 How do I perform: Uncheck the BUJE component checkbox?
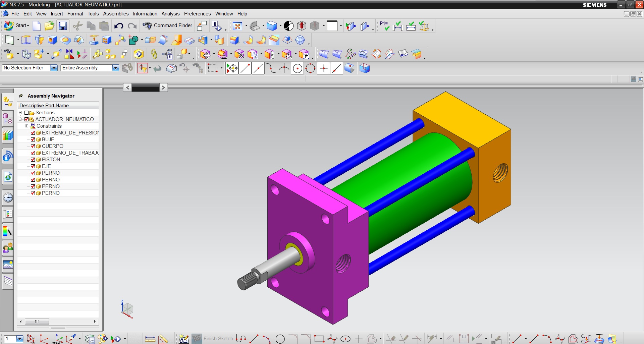[33, 139]
